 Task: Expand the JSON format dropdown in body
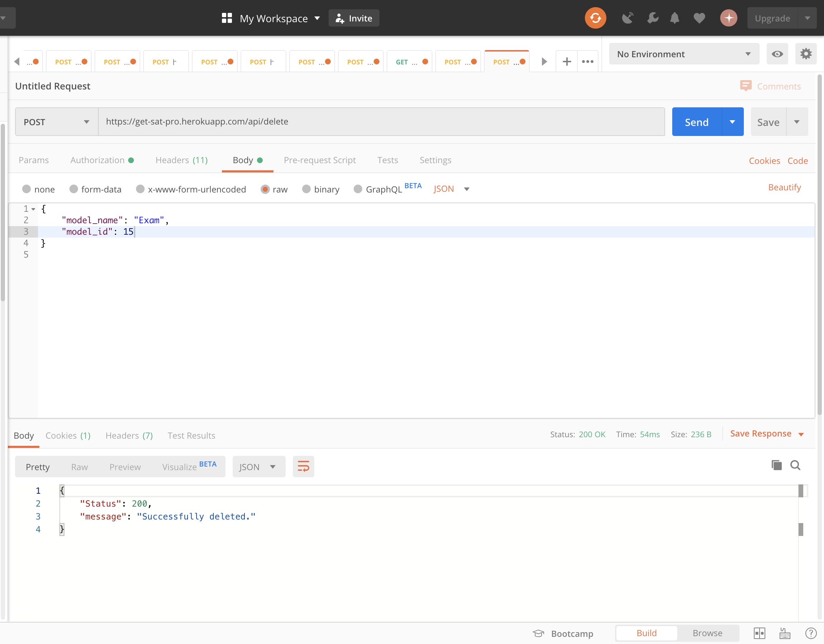point(468,189)
